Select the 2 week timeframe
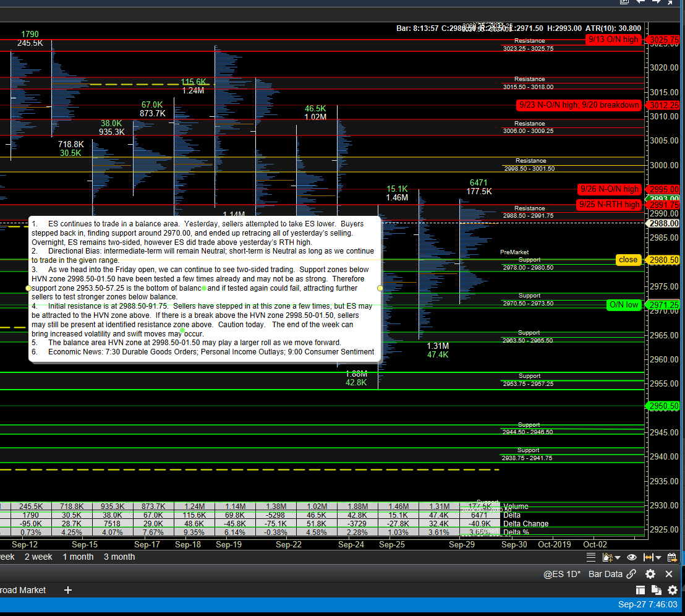This screenshot has width=685, height=616. pos(38,557)
